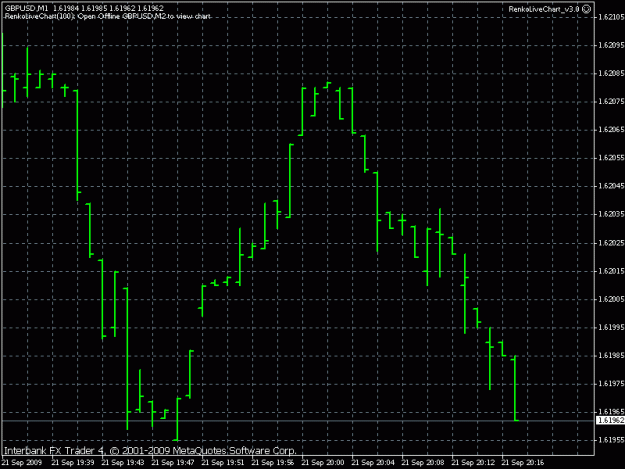Click time axis label '21 Sep 20:12'
The height and width of the screenshot is (469, 625).
473,463
